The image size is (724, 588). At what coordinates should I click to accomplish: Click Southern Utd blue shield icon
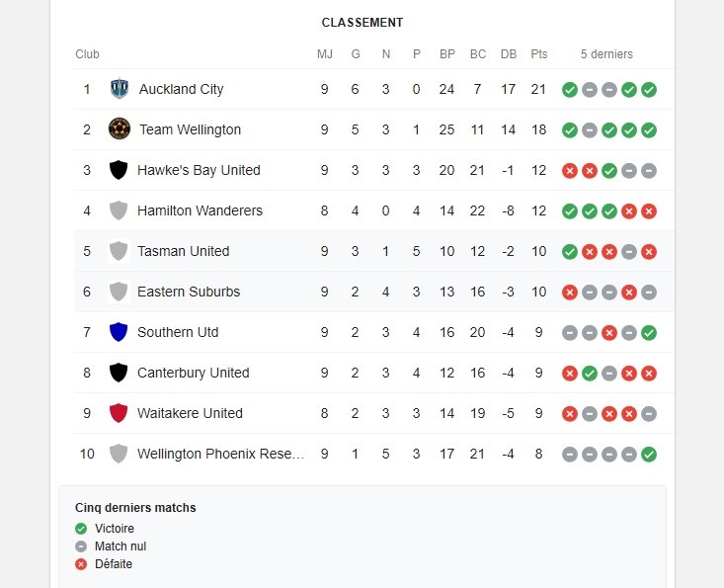coord(119,332)
